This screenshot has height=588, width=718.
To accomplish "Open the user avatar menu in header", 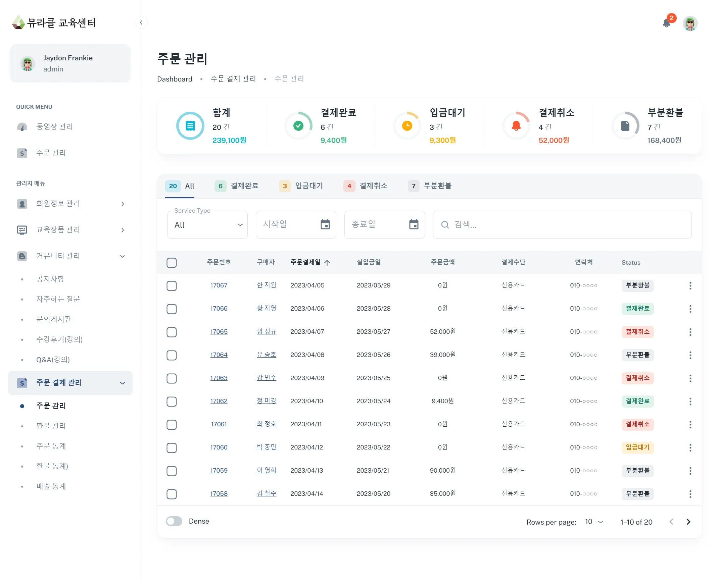I will 690,23.
